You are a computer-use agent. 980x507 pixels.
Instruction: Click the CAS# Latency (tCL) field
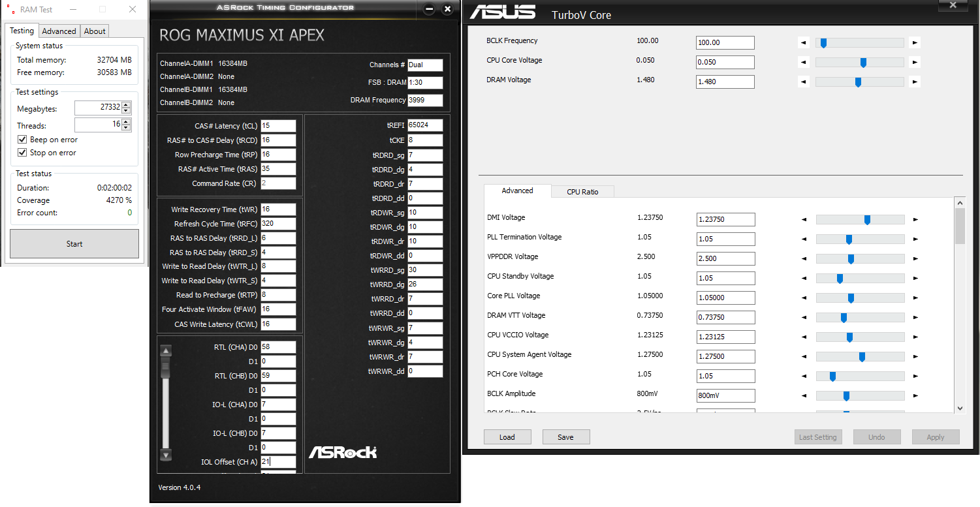(x=278, y=126)
